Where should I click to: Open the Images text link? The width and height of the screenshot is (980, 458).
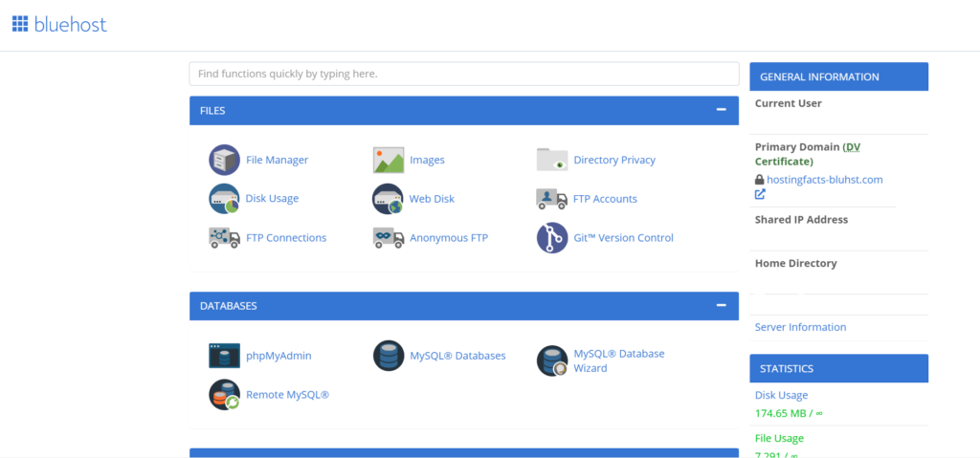pos(427,160)
